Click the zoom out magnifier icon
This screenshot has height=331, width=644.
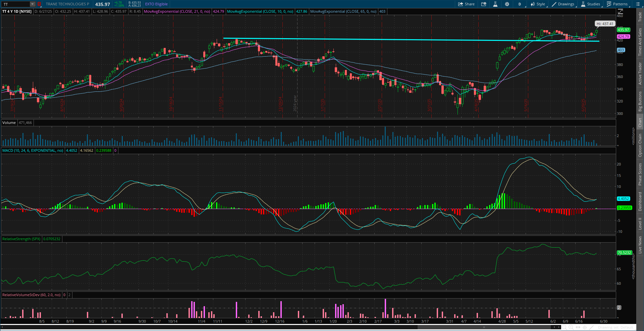[564, 327]
